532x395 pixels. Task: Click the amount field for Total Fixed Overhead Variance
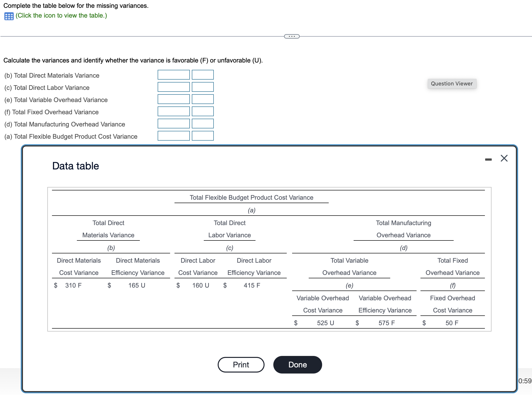point(174,111)
